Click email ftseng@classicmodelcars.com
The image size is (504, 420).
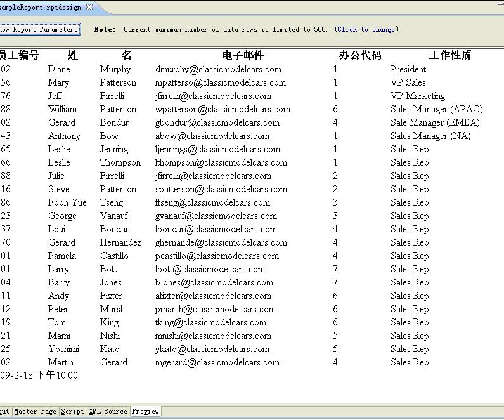pyautogui.click(x=212, y=202)
